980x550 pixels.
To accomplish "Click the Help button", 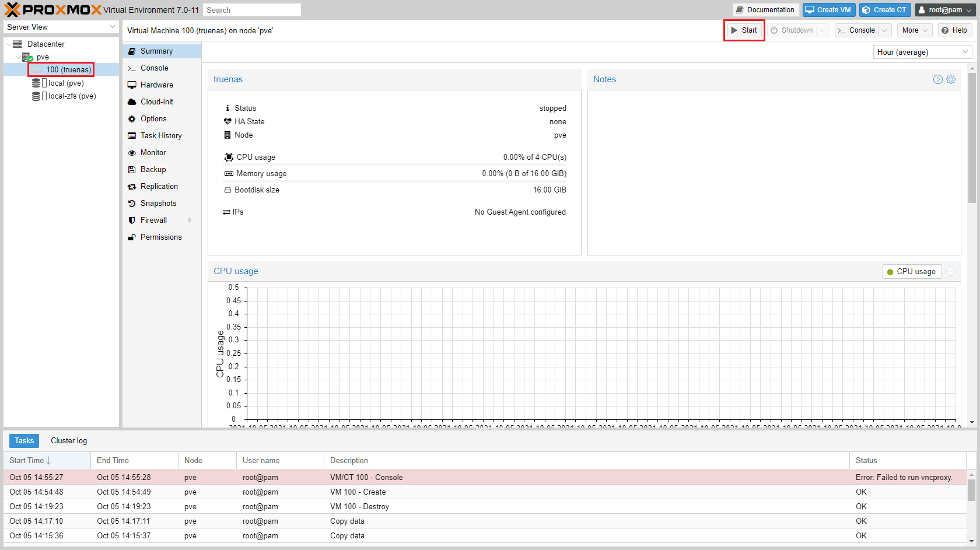I will tap(955, 30).
